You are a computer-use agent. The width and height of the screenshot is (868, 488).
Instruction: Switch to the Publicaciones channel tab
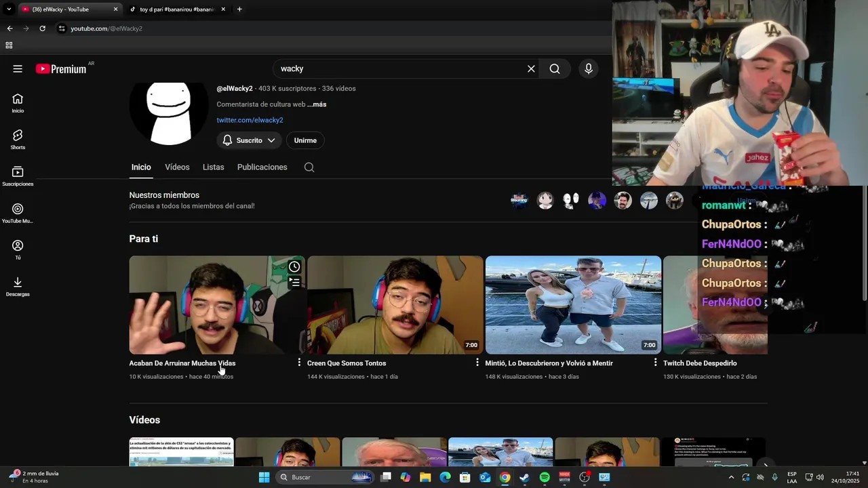pyautogui.click(x=262, y=167)
